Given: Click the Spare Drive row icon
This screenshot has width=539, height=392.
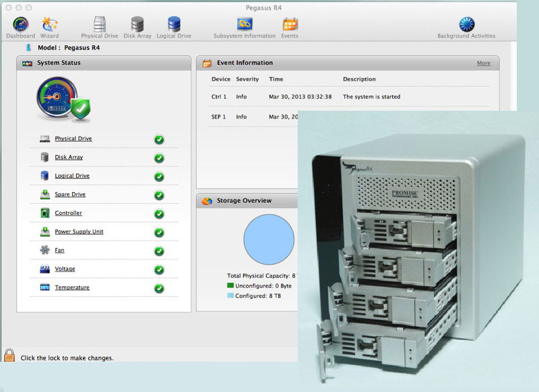Looking at the screenshot, I should (44, 194).
